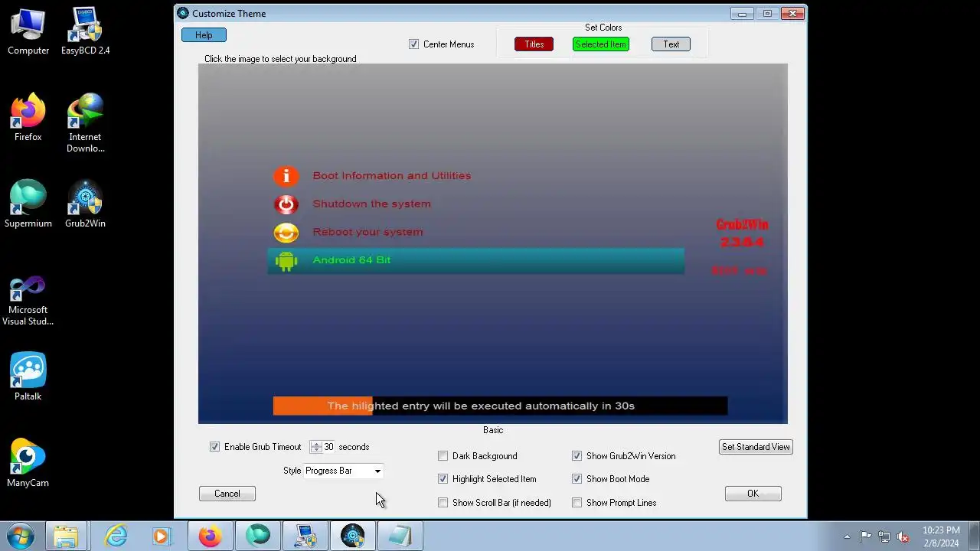Click the volume muted tray icon

[903, 536]
